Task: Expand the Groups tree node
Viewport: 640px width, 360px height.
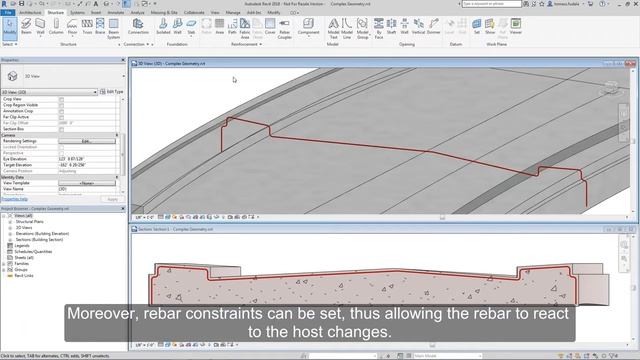Action: [x=4, y=270]
